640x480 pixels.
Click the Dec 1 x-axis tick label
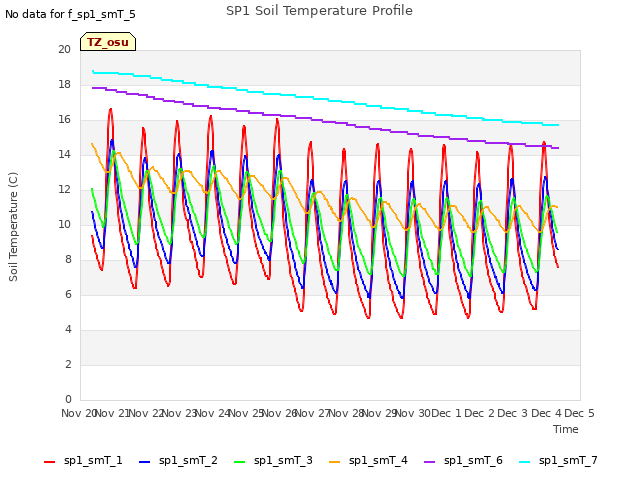point(446,413)
